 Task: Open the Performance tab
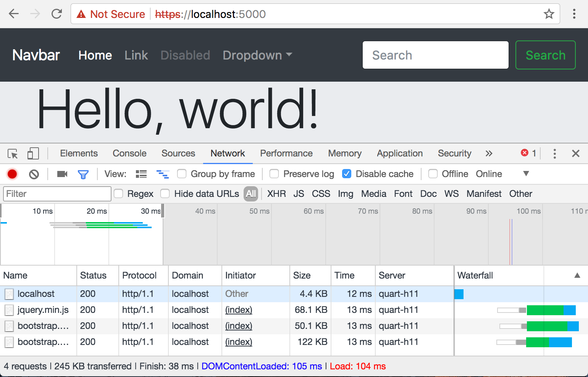[286, 153]
